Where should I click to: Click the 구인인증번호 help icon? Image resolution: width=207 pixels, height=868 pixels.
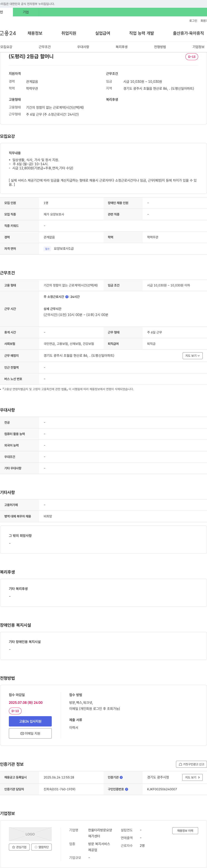pyautogui.click(x=127, y=789)
